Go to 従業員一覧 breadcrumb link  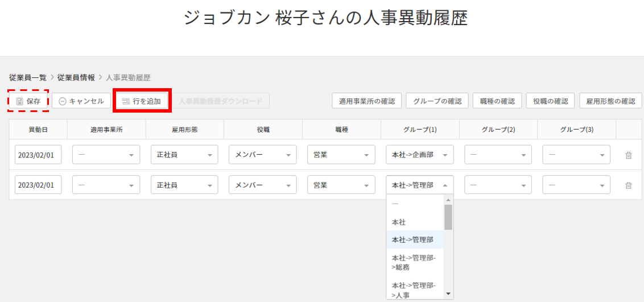(28, 77)
